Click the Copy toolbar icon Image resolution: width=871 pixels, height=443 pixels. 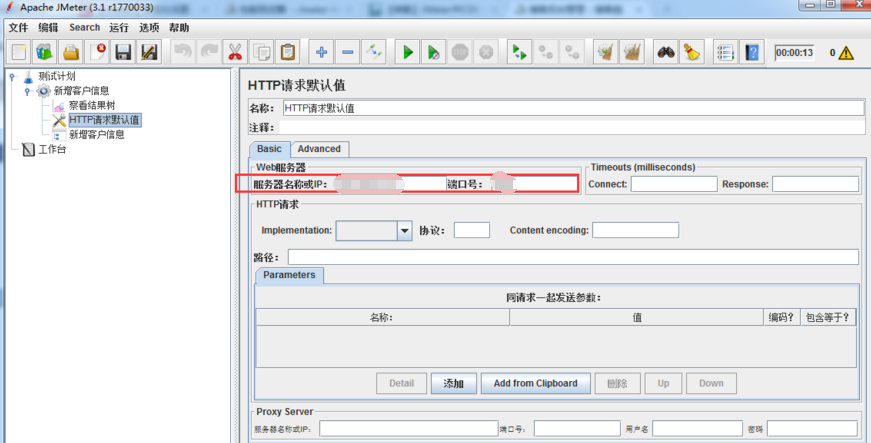(261, 53)
